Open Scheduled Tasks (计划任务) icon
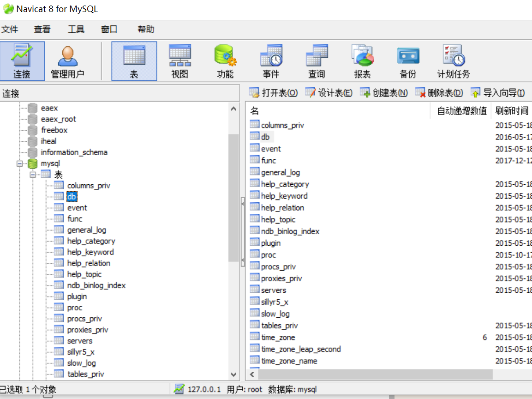Viewport: 532px width, 399px height. click(x=454, y=61)
